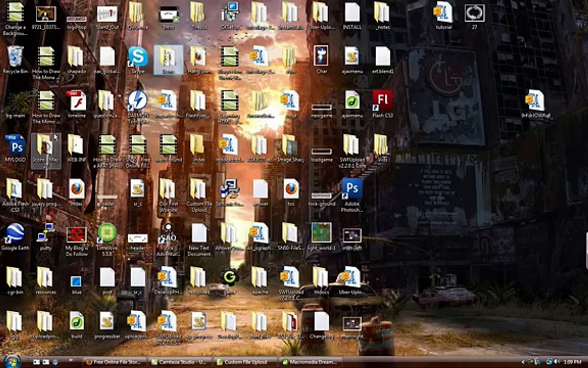Click the Windows Start orb

(x=12, y=362)
